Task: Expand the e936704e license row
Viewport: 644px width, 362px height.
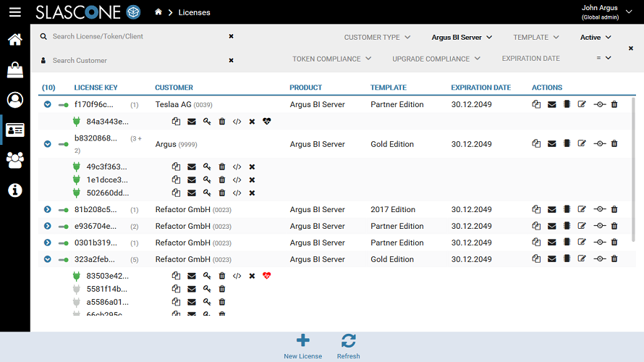Action: (x=47, y=227)
